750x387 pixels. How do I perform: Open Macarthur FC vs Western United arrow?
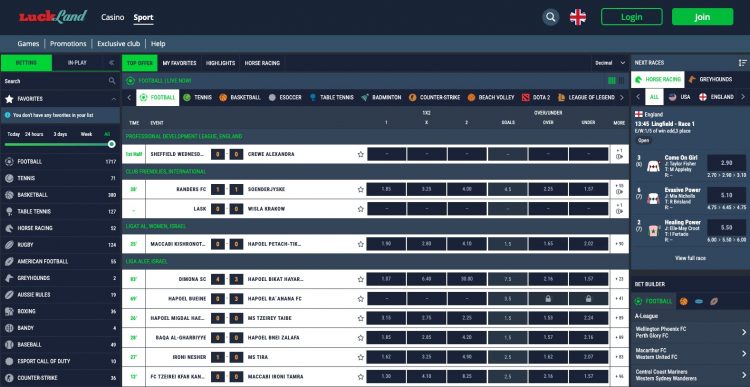pos(744,354)
